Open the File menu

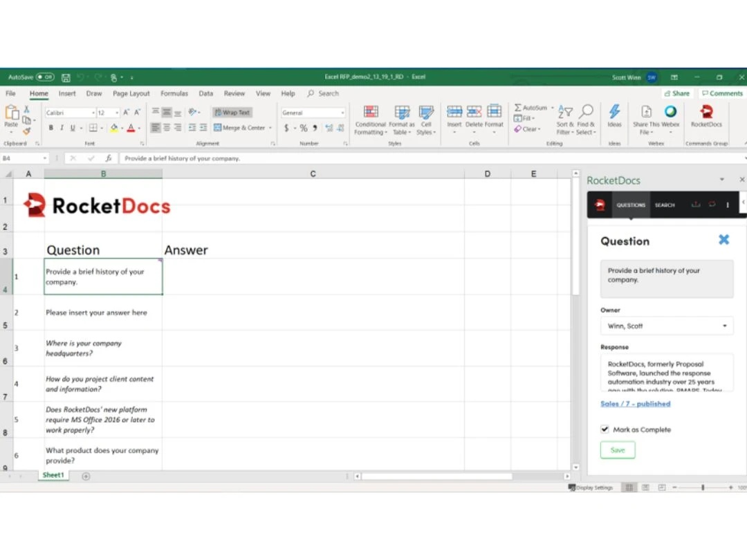click(10, 93)
